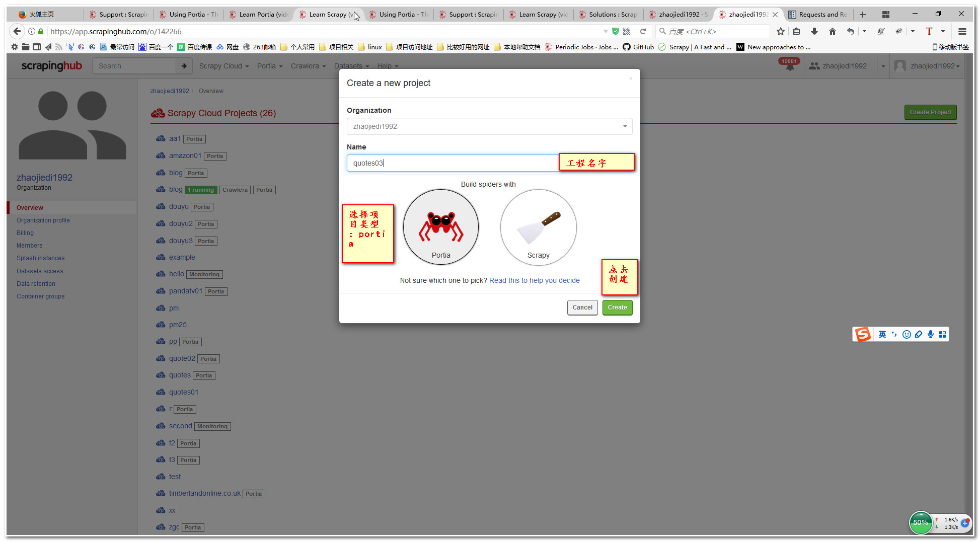
Task: Click the site info icon in address bar
Action: 32,31
